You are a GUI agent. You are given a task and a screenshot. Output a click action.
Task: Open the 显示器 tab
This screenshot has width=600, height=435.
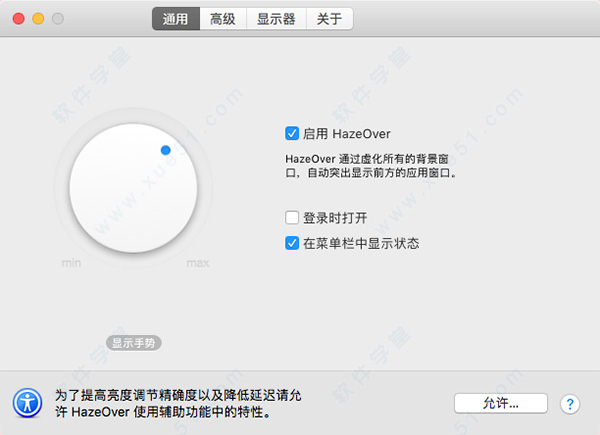pyautogui.click(x=276, y=19)
